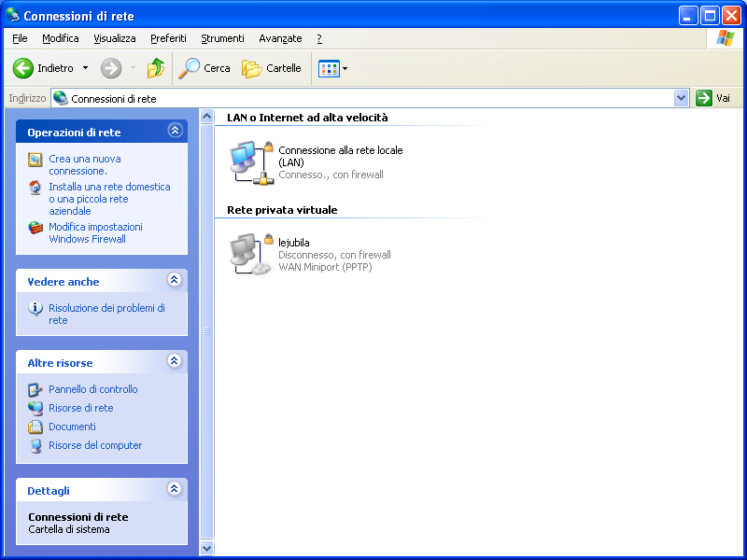Open the Preferiti menu
Viewport: 747px width, 560px height.
pos(168,38)
